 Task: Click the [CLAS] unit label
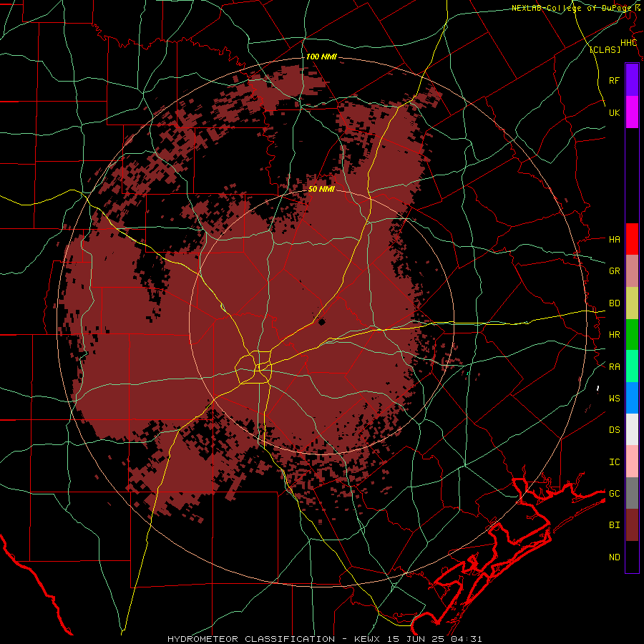[605, 50]
